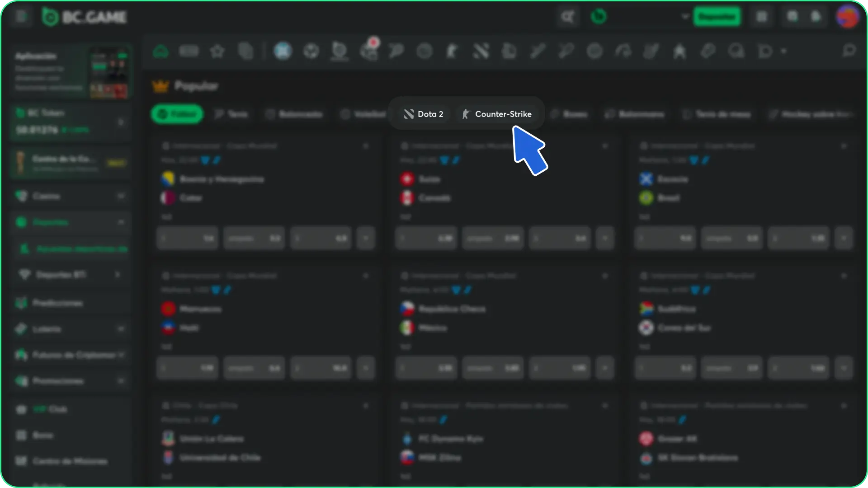
Task: Expand the Futuros de Criptomonedas chevron
Action: [x=121, y=355]
